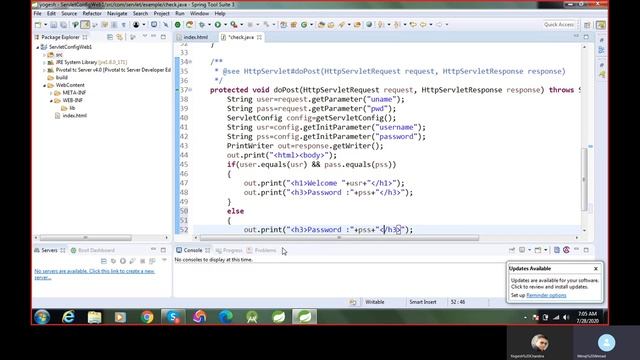Open the Debug dropdown arrow
Viewport: 640px width, 360px height.
tap(209, 25)
